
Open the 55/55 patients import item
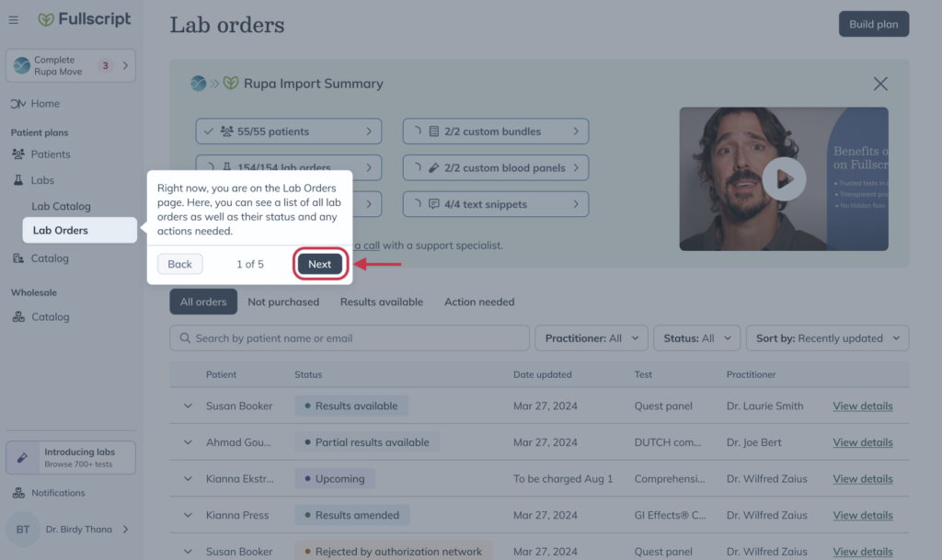click(x=288, y=131)
